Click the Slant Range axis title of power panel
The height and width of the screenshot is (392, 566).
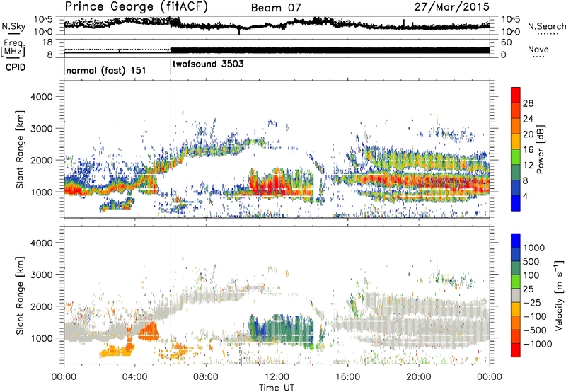20,149
